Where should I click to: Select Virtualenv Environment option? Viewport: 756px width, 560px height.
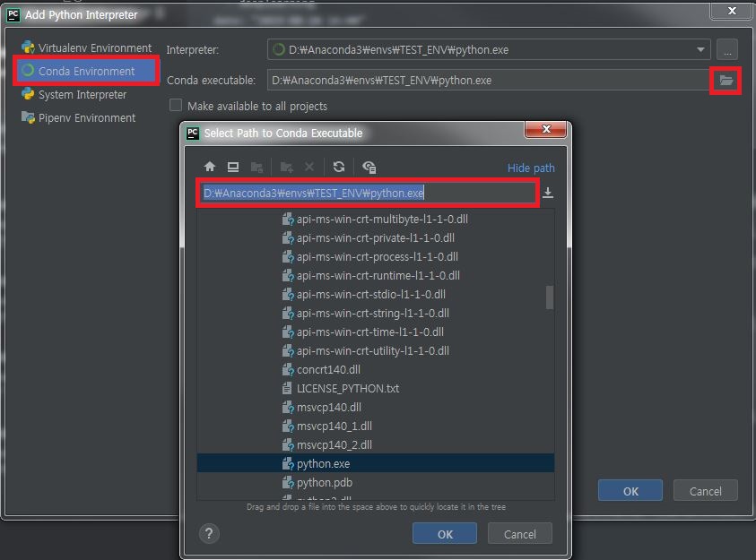87,47
